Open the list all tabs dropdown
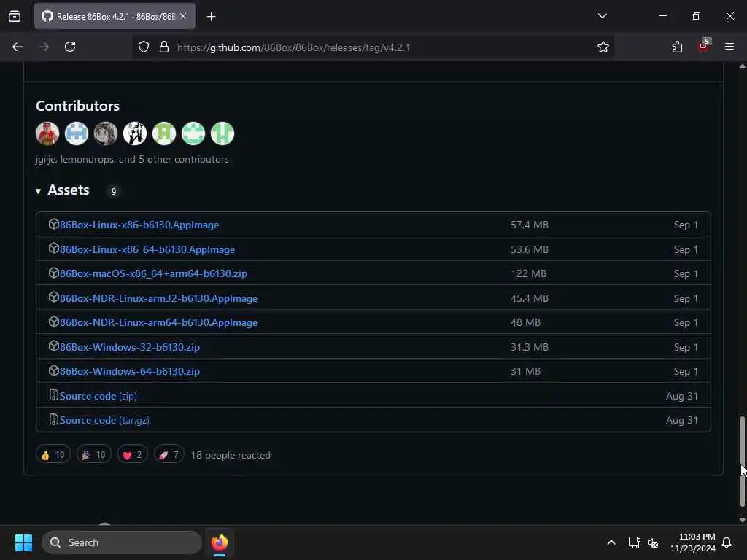 [x=602, y=16]
